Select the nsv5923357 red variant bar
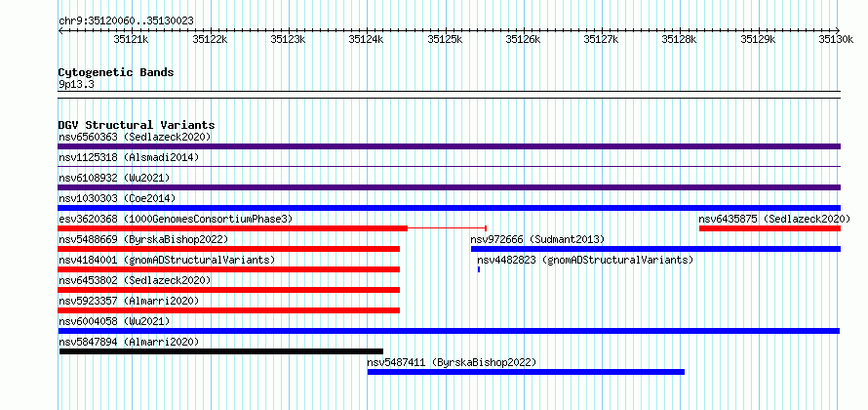Screen dimensions: 868x410 [228, 310]
